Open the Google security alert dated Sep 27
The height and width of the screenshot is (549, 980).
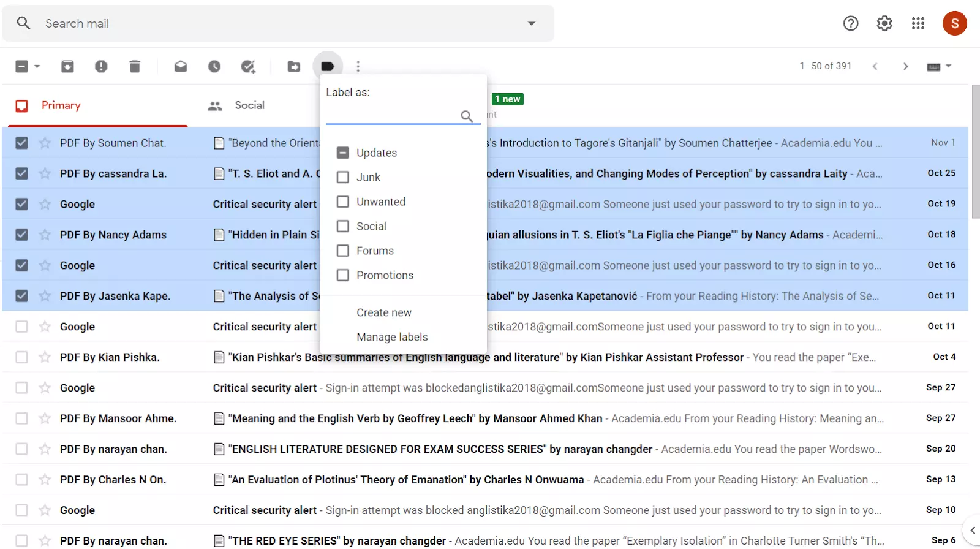tap(485, 388)
